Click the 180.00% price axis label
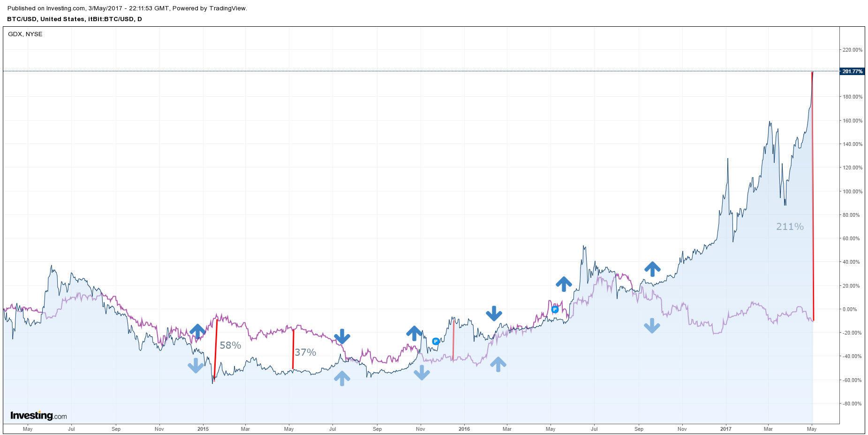This screenshot has height=435, width=868. pos(853,97)
